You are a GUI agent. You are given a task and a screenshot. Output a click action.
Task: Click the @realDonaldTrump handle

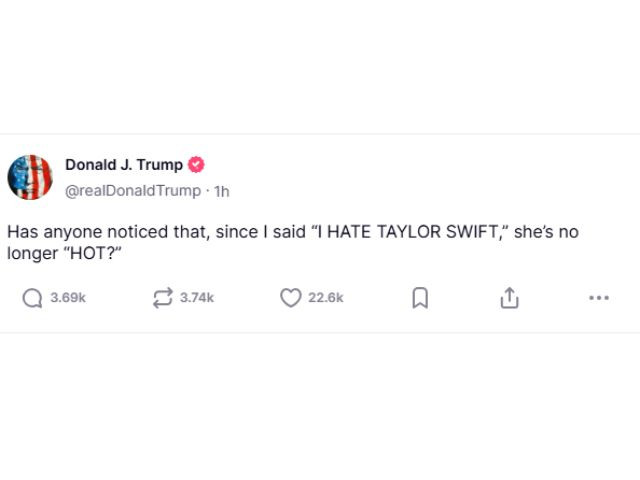[133, 191]
